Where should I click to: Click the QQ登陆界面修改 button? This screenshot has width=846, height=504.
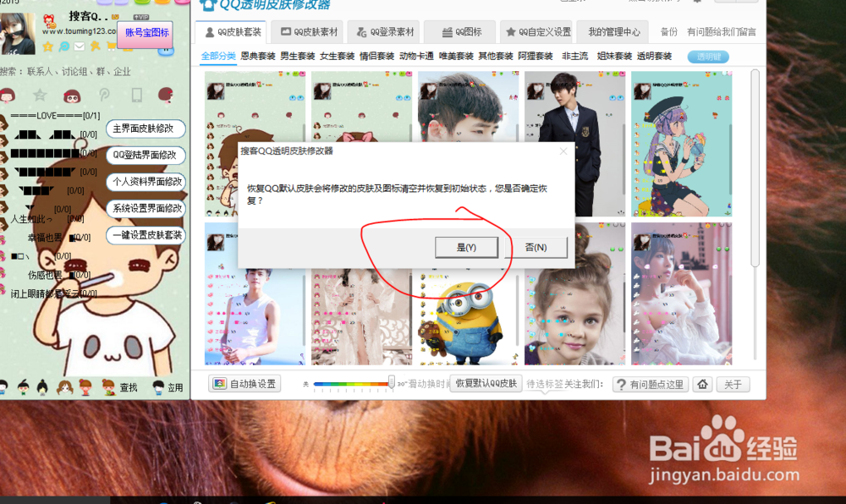pyautogui.click(x=146, y=156)
